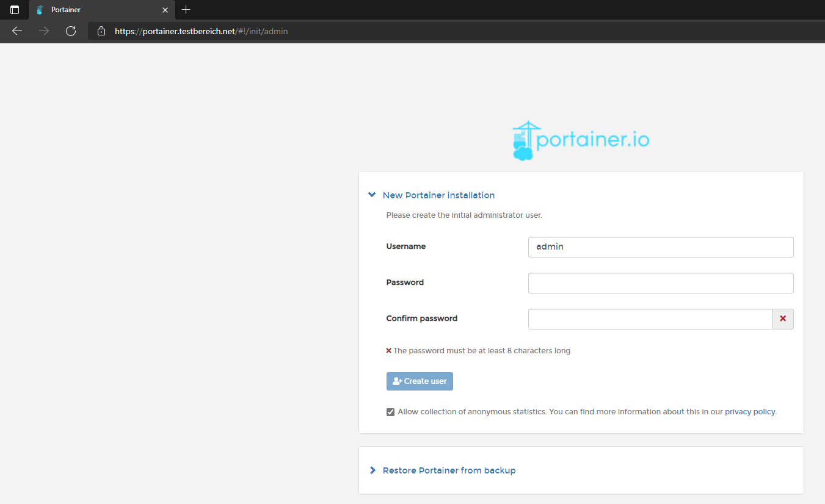The height and width of the screenshot is (504, 825).
Task: Open the privacy policy link
Action: coord(750,412)
